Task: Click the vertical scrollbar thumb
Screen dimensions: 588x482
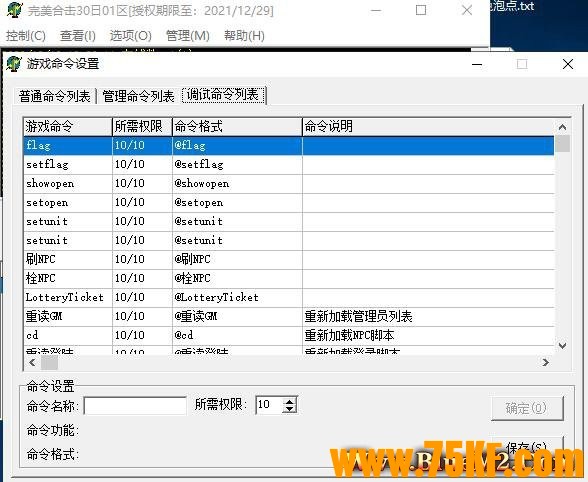Action: (562, 144)
